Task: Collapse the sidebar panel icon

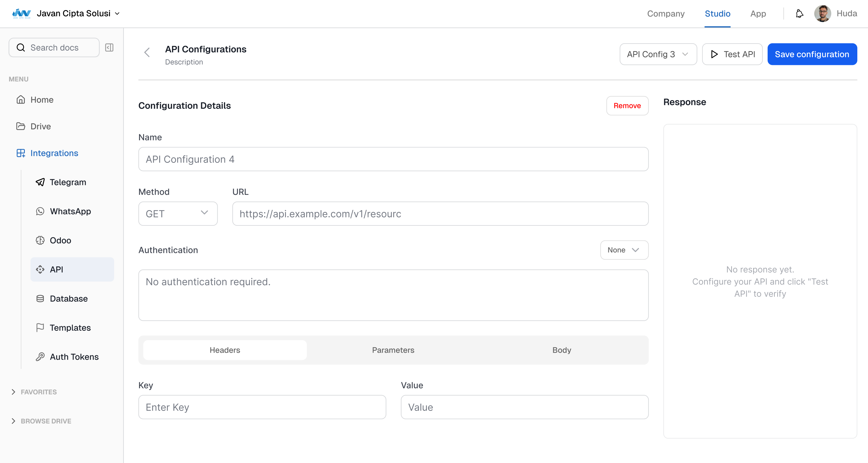Action: click(x=109, y=48)
